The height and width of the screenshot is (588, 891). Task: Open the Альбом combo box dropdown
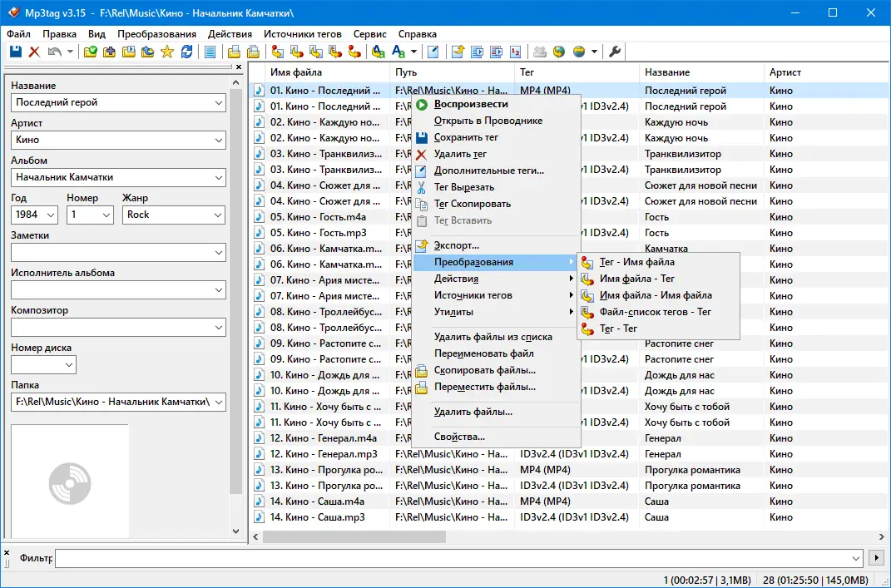coord(218,177)
